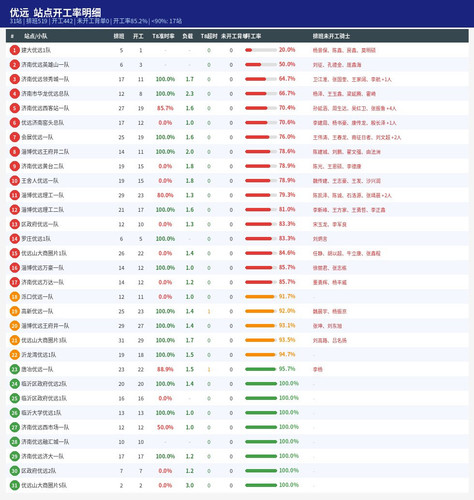Click the red progress bar beside 20.0%
This screenshot has width=474, height=500.
(x=261, y=50)
